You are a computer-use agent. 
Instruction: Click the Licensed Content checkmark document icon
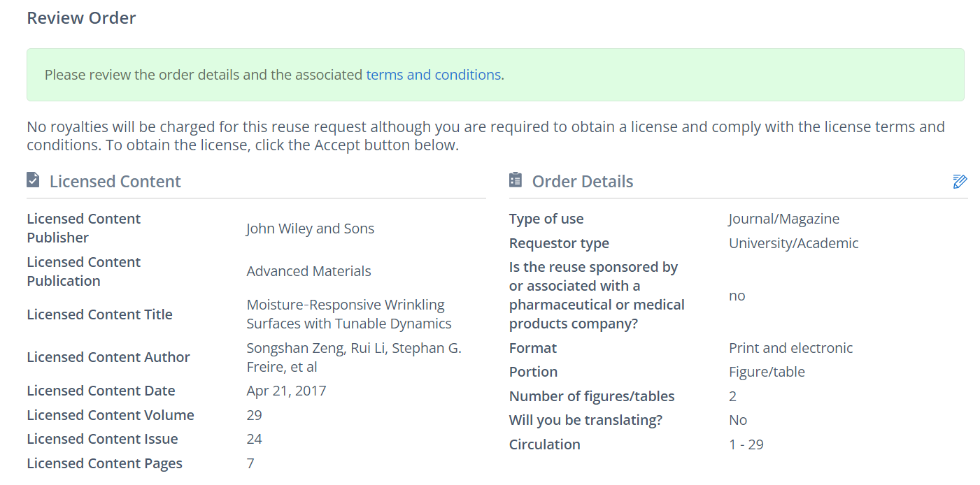[33, 180]
